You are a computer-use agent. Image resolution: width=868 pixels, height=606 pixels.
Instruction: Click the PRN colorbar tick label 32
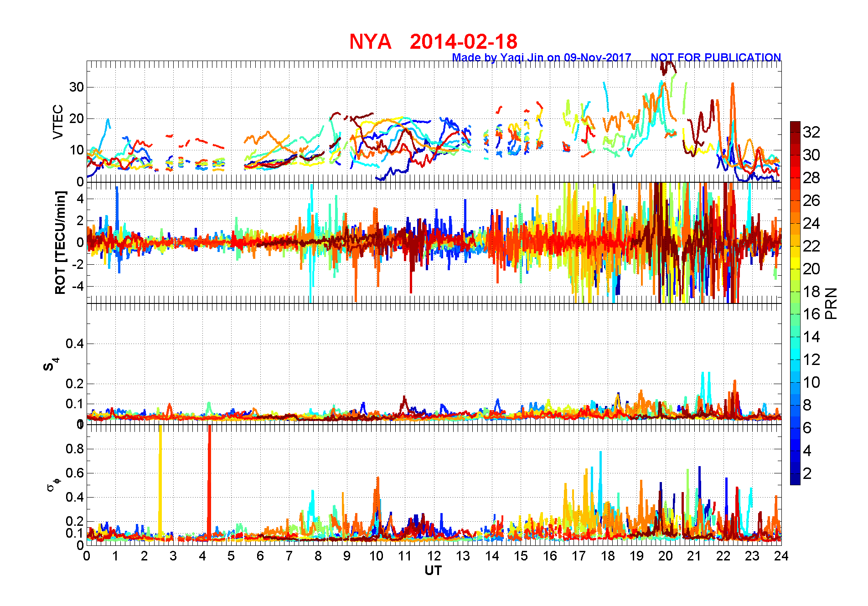pos(811,132)
